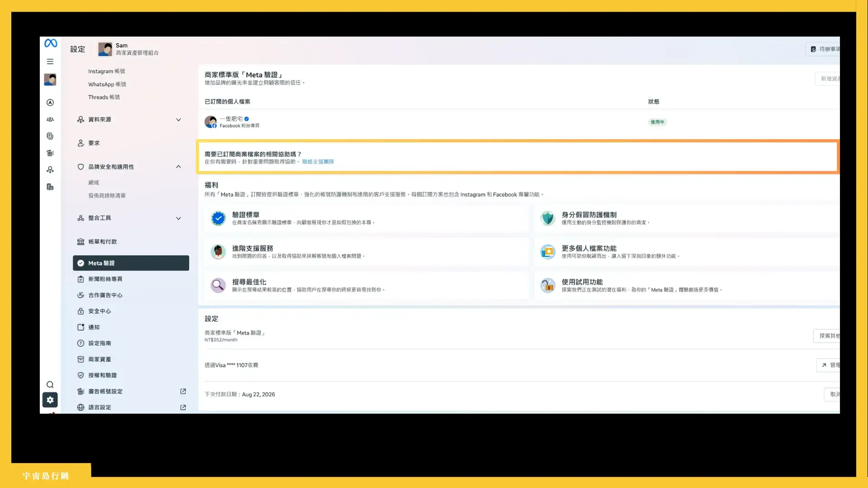Open 商家資產 in settings menu
The height and width of the screenshot is (488, 868).
pos(99,359)
